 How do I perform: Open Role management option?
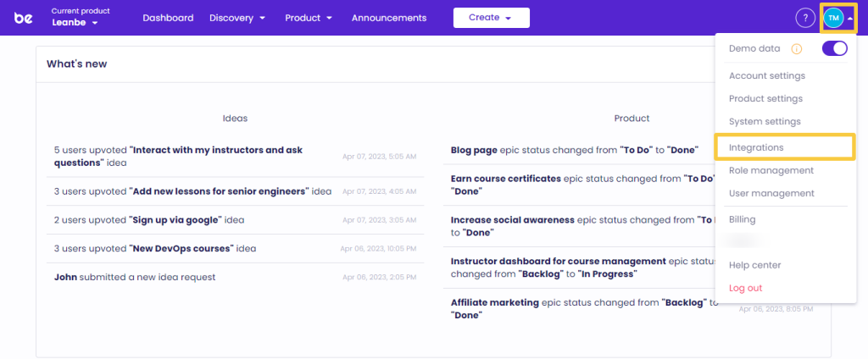pos(771,170)
